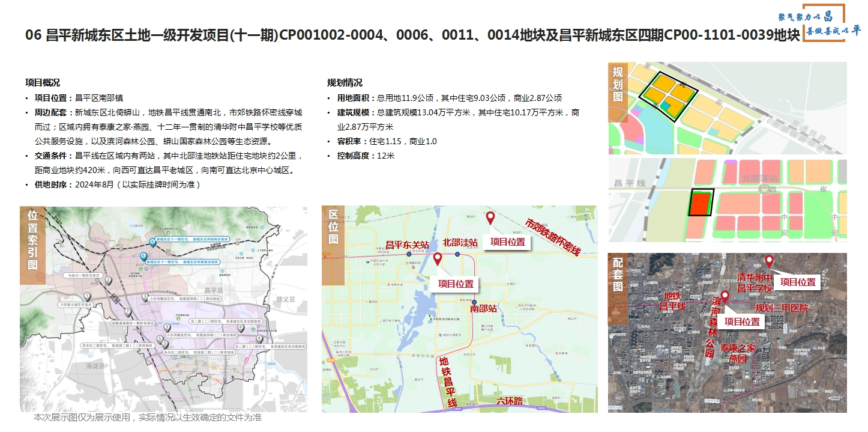
Task: Click marker 2 for 马池口一期住宅项目
Action: pos(108,281)
